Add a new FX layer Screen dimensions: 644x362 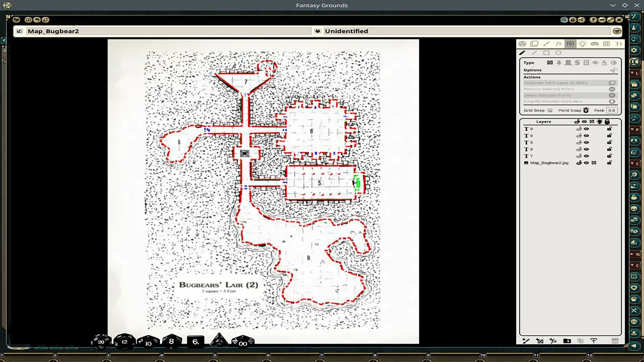click(x=553, y=341)
